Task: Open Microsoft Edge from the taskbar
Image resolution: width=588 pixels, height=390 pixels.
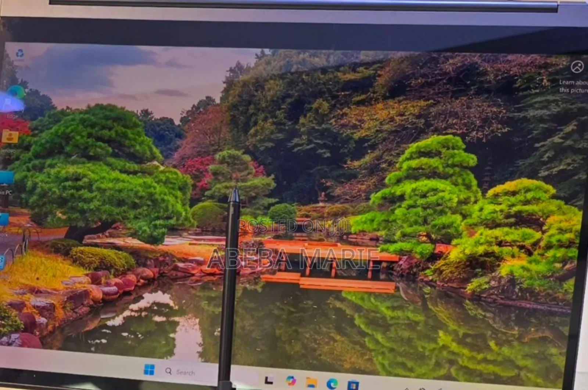Action: [332, 384]
